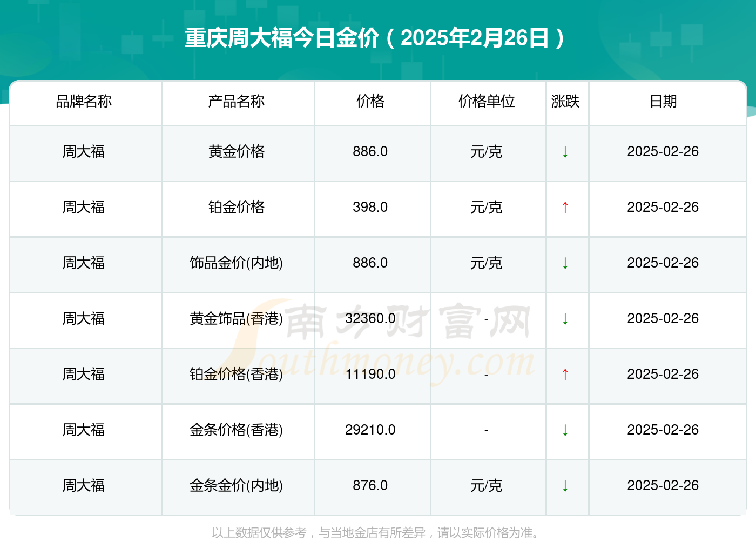Click the 涨跌 column header

coord(565,101)
